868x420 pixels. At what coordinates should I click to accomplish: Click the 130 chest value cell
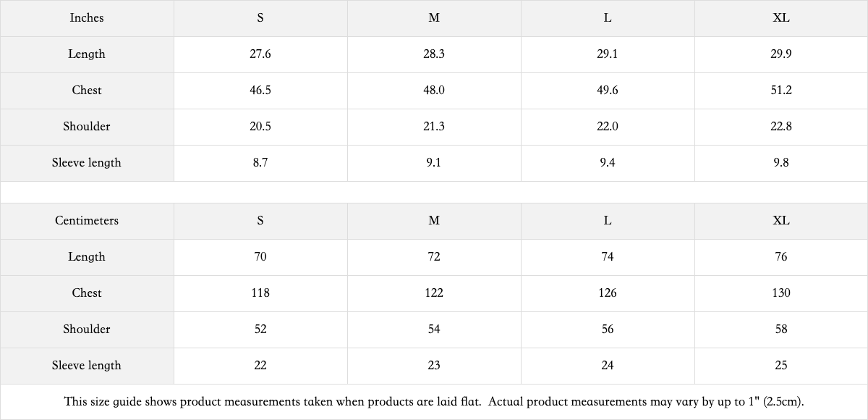[781, 293]
